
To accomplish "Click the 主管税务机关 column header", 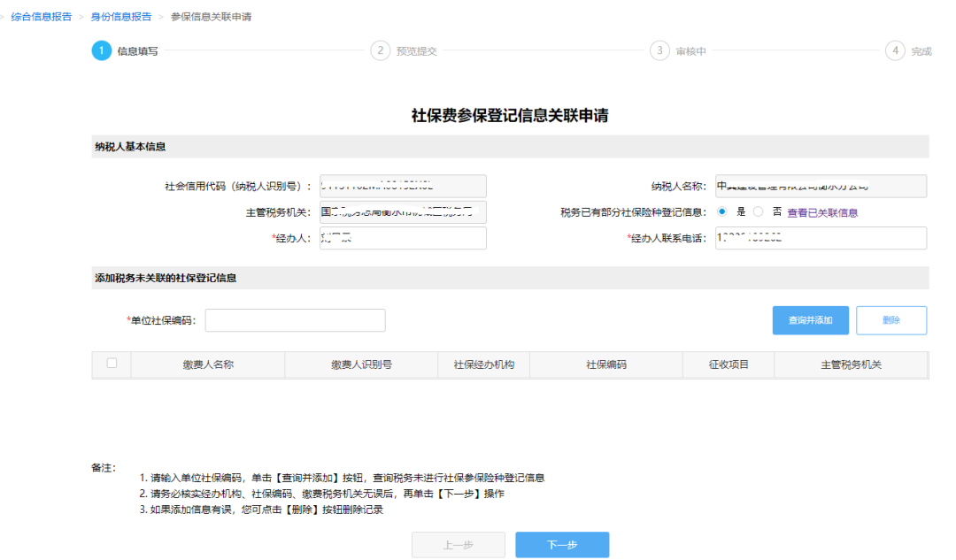I will pyautogui.click(x=852, y=365).
